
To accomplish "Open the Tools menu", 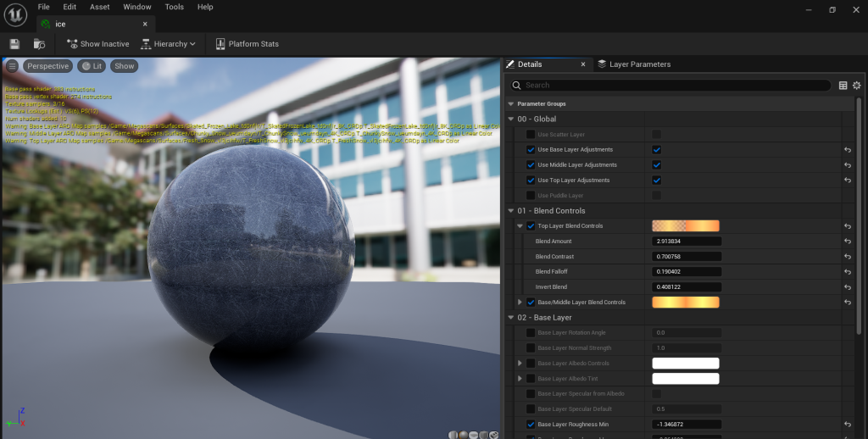I will [175, 7].
